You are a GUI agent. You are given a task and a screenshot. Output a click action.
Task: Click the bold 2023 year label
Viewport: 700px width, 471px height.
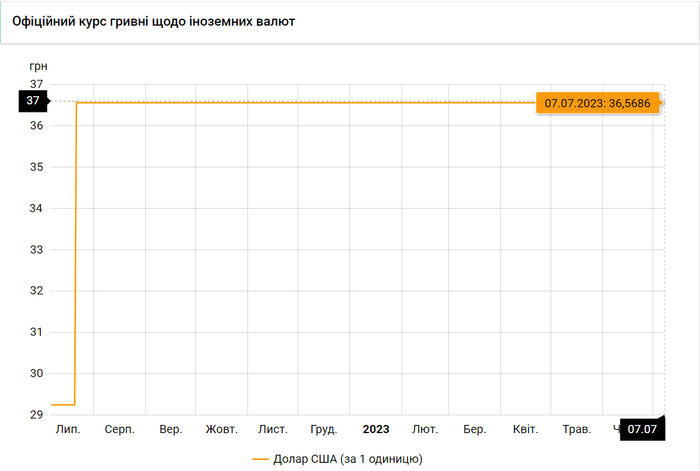coord(376,429)
